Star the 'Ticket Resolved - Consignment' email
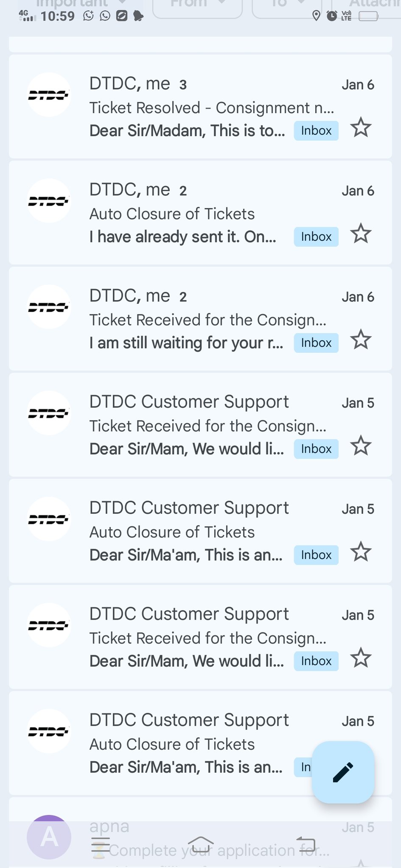The width and height of the screenshot is (401, 868). coord(361,128)
